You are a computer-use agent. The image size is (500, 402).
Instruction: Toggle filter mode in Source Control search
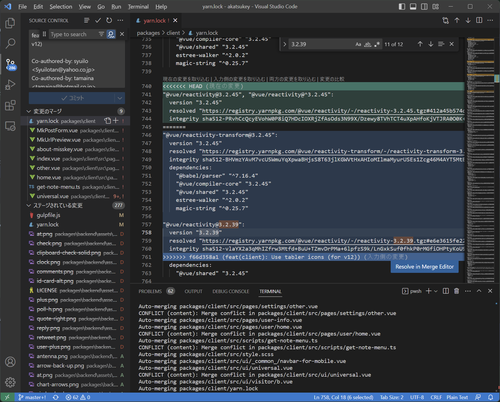coord(101,34)
